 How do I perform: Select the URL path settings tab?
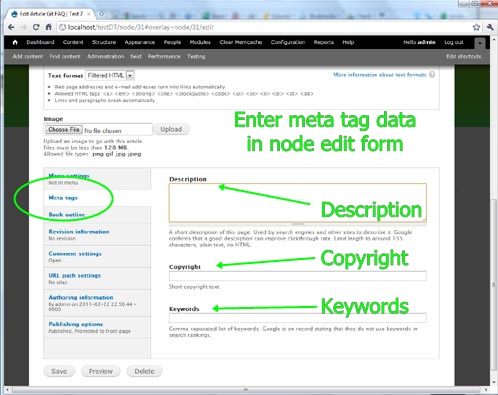tap(97, 279)
